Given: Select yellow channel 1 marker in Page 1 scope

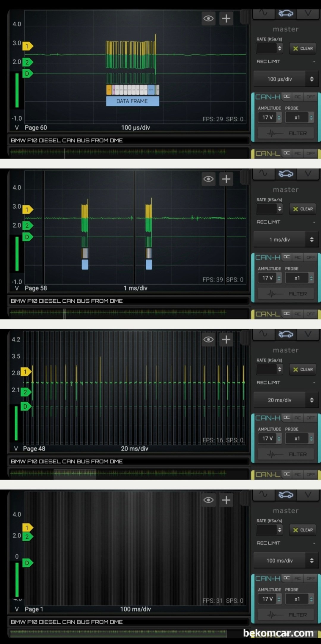Looking at the screenshot, I should pos(27,528).
